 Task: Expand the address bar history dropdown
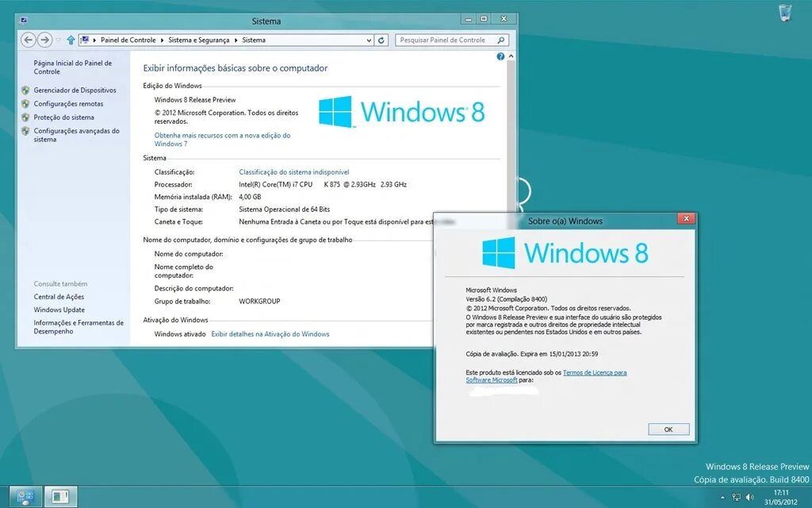pyautogui.click(x=369, y=40)
